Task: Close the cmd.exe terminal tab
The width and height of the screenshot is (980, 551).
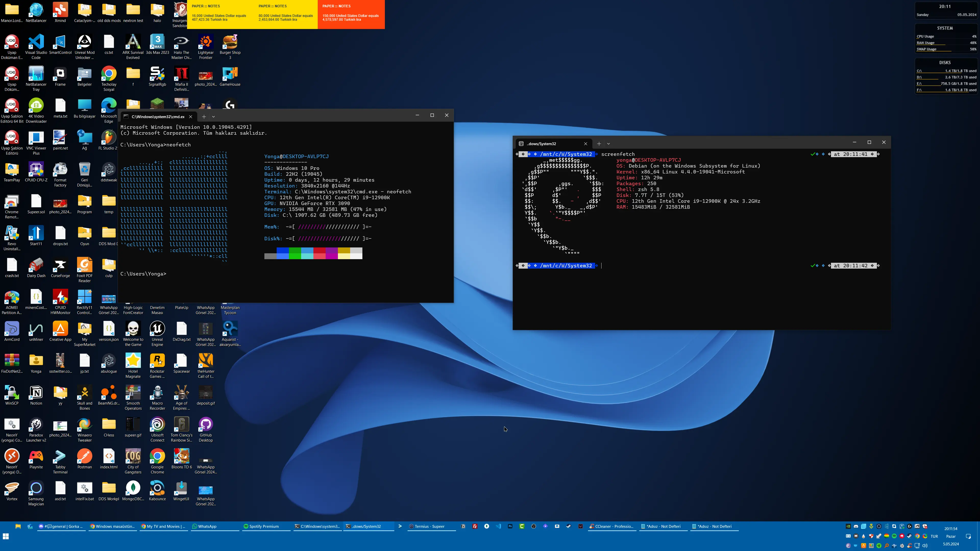Action: [x=191, y=117]
